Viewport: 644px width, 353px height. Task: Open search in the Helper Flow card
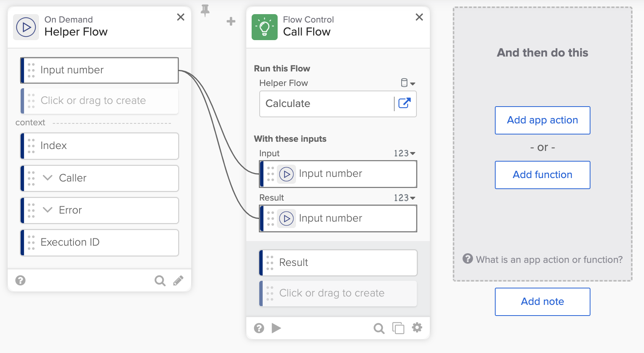[160, 280]
